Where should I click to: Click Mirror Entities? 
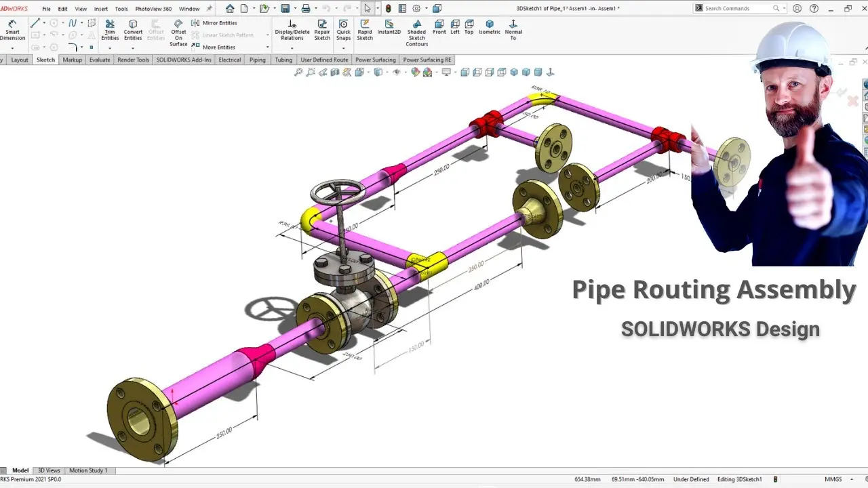(x=214, y=23)
